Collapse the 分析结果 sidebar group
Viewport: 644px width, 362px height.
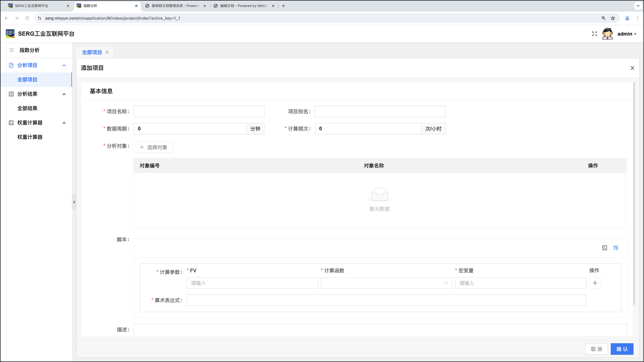coord(64,94)
